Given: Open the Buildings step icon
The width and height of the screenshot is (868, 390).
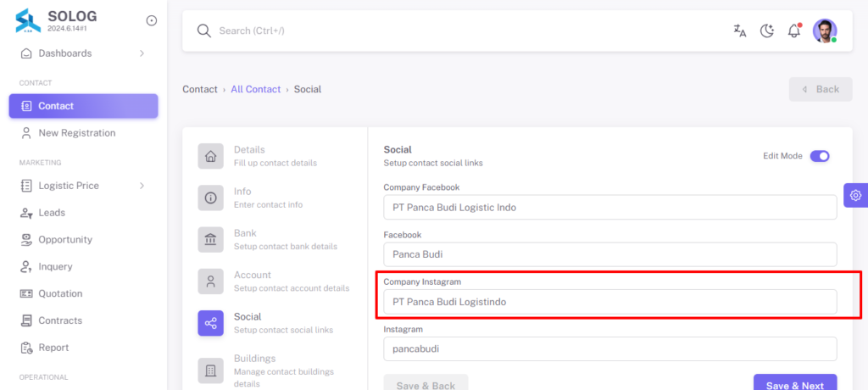Looking at the screenshot, I should coord(211,370).
